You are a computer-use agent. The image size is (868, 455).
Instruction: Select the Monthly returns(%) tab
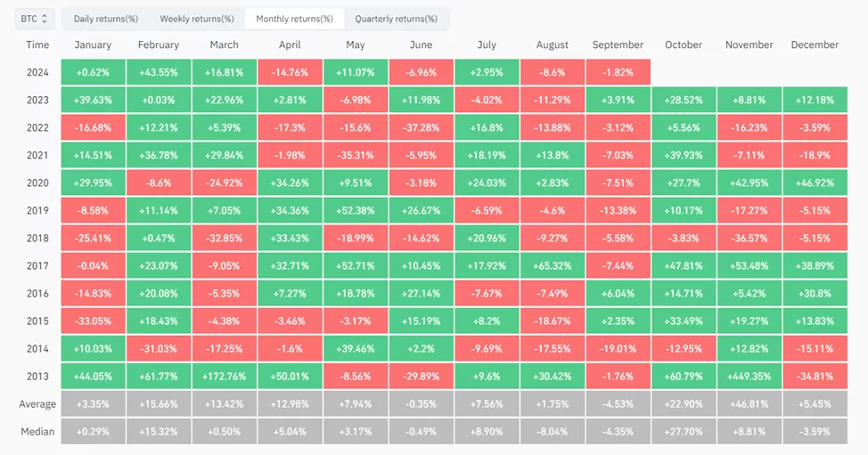coord(294,19)
